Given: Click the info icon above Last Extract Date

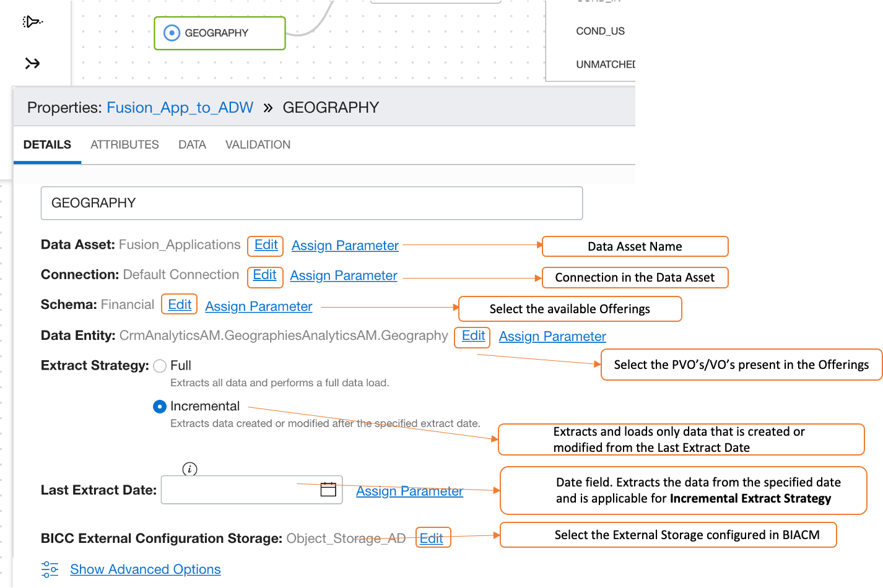Looking at the screenshot, I should [190, 469].
